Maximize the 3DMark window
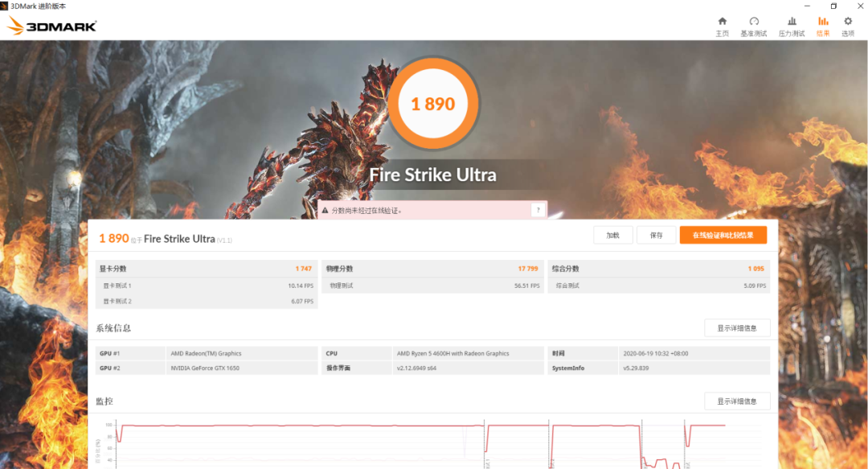868x469 pixels. [833, 6]
